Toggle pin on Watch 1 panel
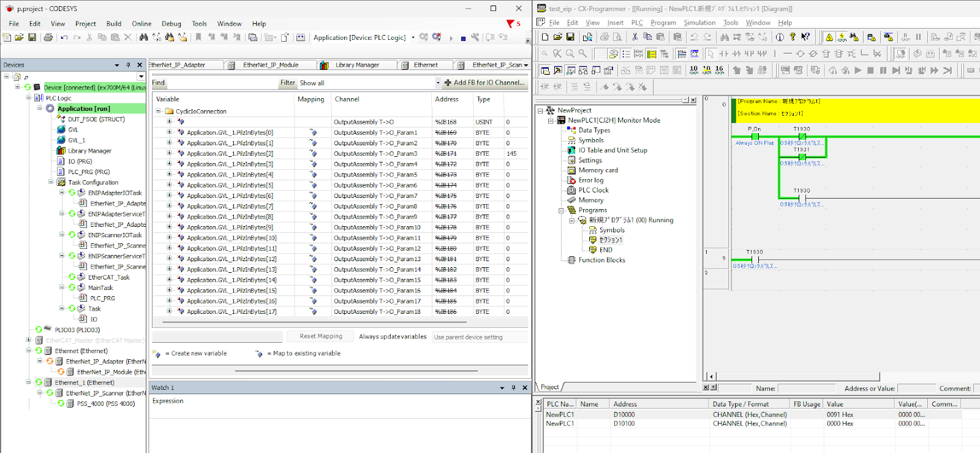 (513, 387)
